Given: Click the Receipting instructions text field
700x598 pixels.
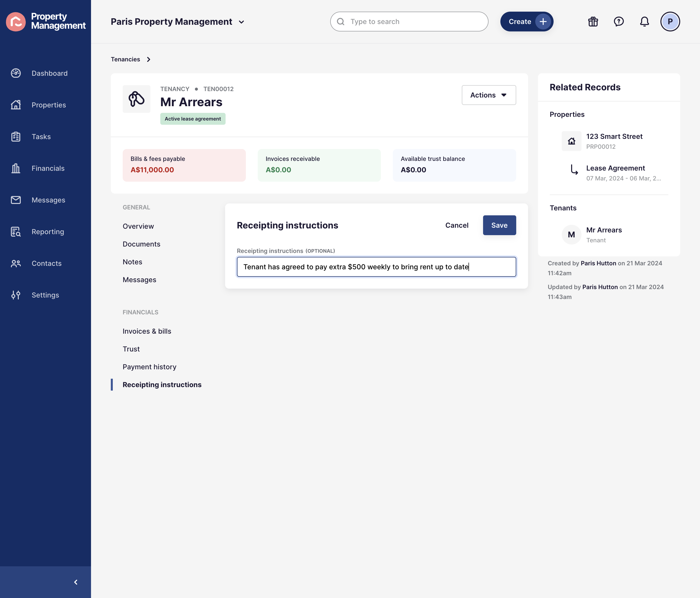Looking at the screenshot, I should point(376,267).
